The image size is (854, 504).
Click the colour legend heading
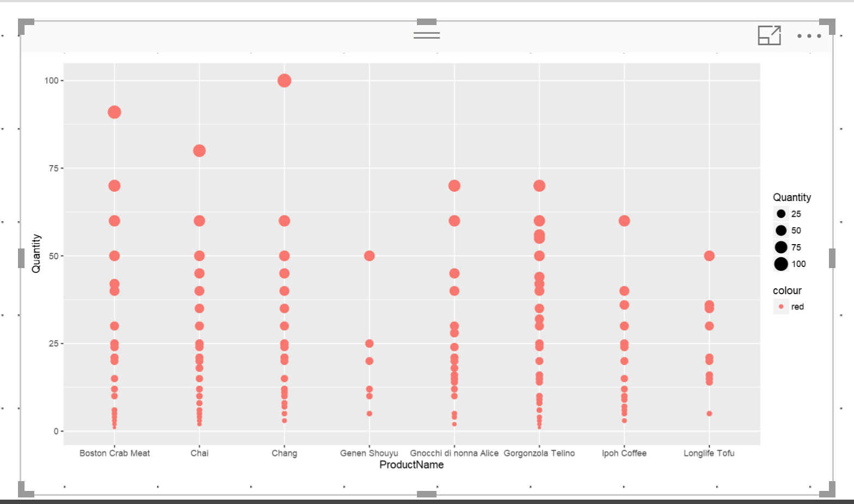coord(787,290)
